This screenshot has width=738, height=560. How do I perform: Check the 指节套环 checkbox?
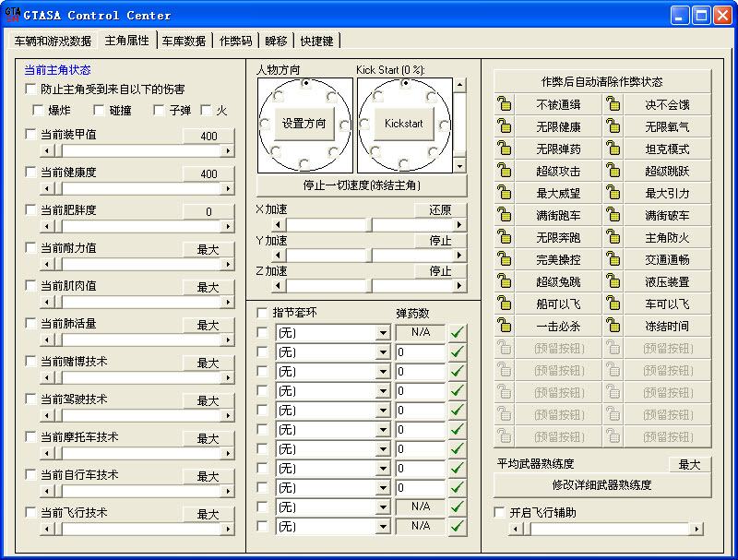click(263, 313)
